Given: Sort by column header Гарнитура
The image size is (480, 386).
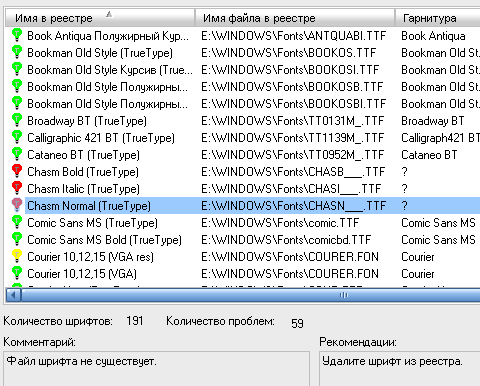Looking at the screenshot, I should tap(437, 18).
